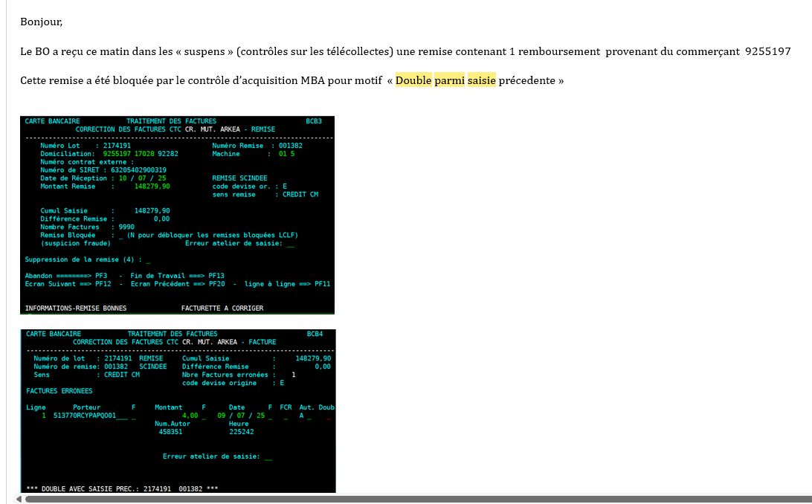Select the second terminal screenshot labelled BCB4

[x=178, y=410]
